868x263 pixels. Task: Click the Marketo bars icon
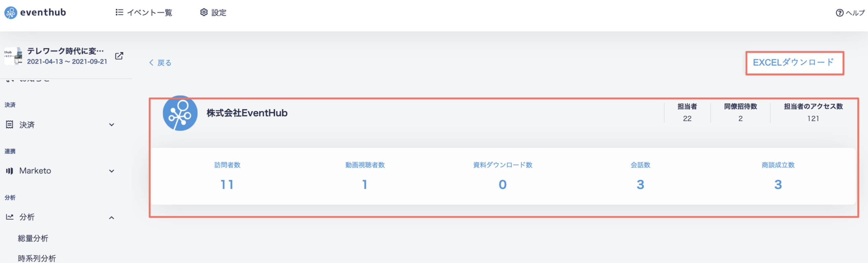(x=10, y=171)
